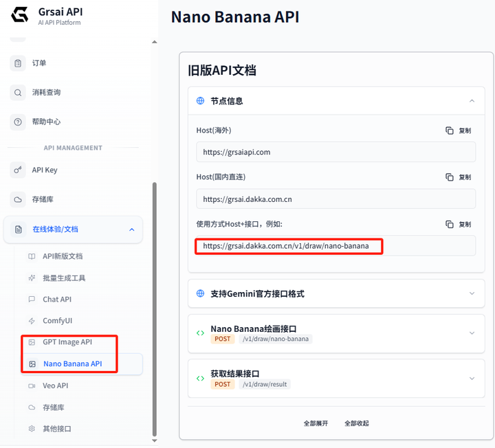Expand 支持Gemini官方接口格式 section chevron

472,293
